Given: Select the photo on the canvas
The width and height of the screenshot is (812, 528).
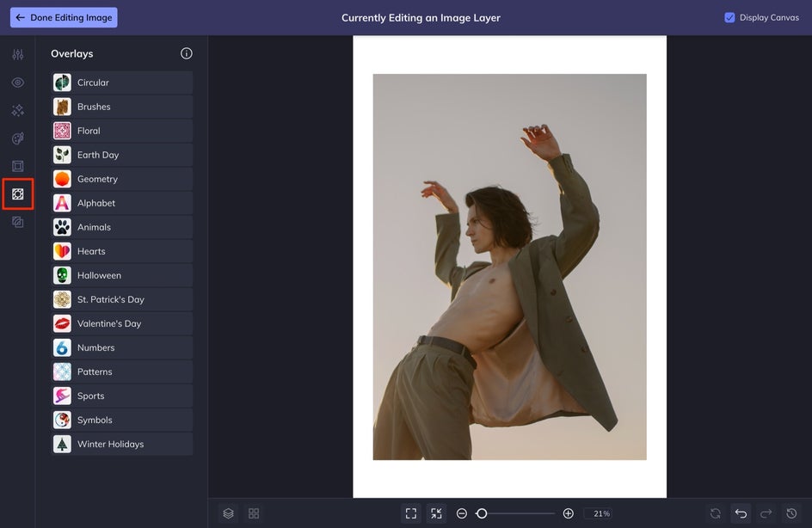Looking at the screenshot, I should click(509, 267).
